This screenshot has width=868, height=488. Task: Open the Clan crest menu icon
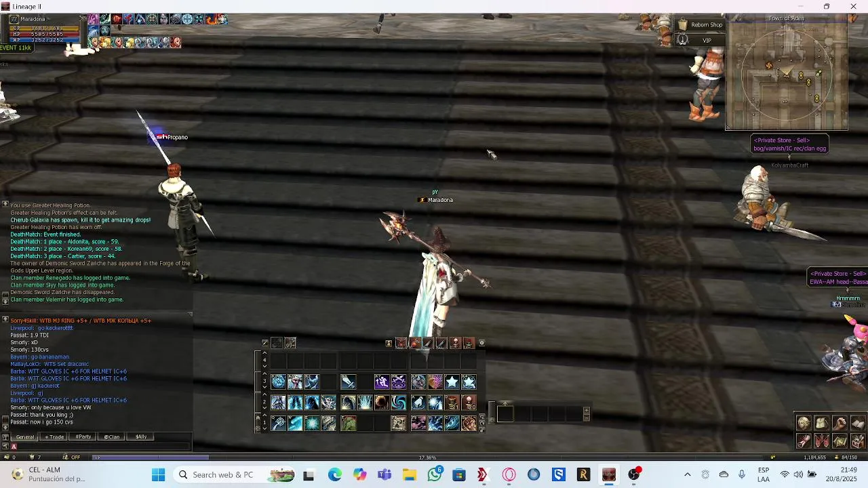tap(822, 441)
